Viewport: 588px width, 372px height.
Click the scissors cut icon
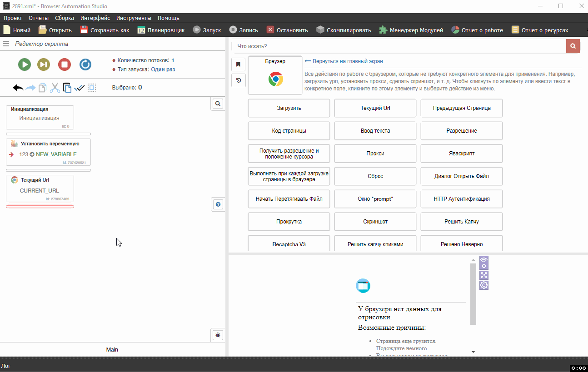point(55,88)
